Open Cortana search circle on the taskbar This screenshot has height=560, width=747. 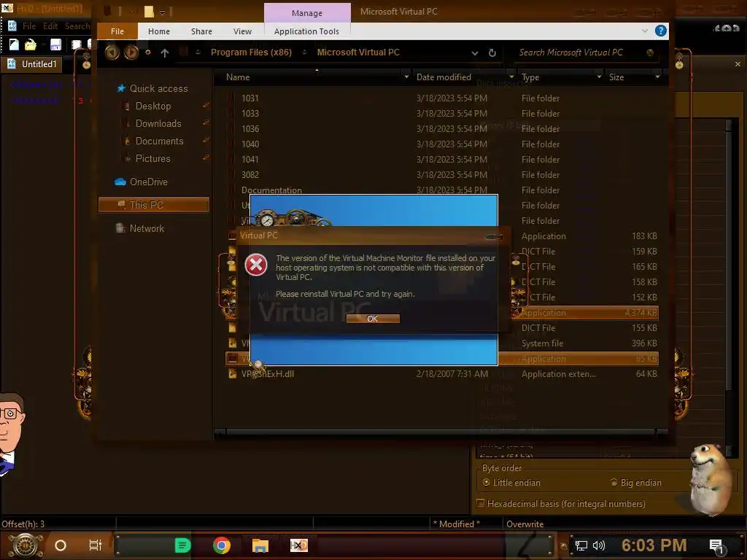[61, 545]
